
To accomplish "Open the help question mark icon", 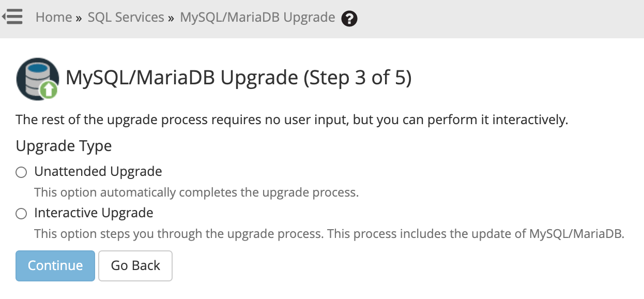I will [349, 19].
